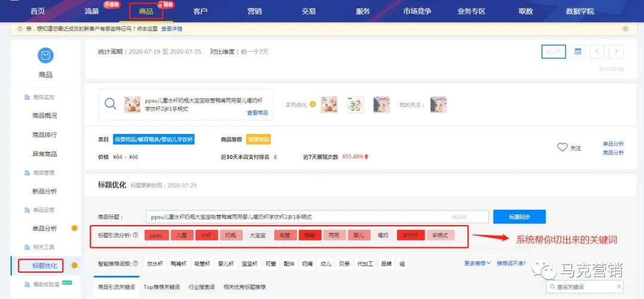Click the 推荐词不准? link
This screenshot has height=299, width=644.
pos(511,263)
